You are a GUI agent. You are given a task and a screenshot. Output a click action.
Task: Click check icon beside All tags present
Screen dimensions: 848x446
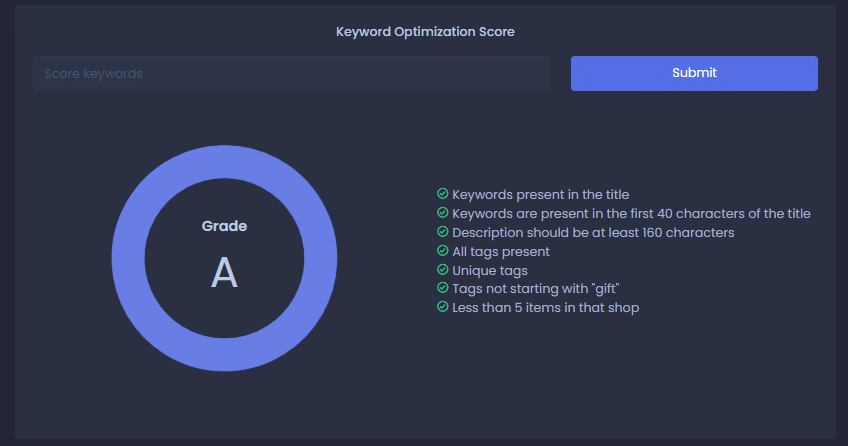tap(442, 250)
